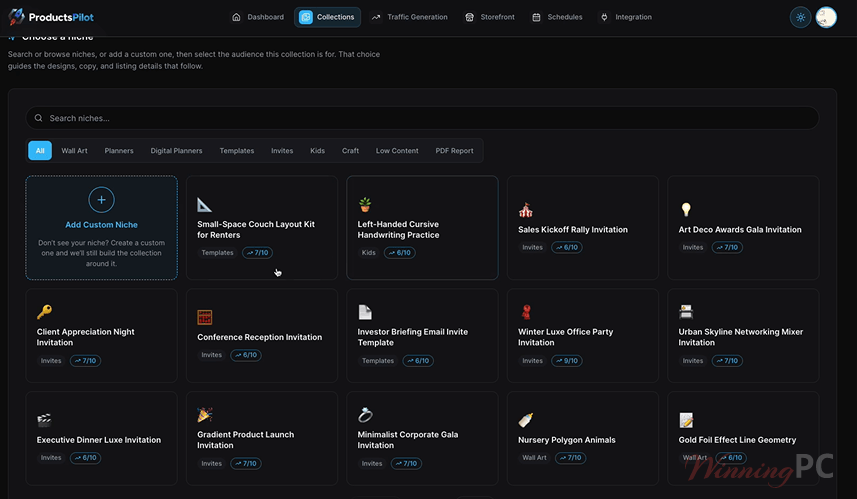Select Urban Skyline Networking Mixer Invitation
The height and width of the screenshot is (499, 857).
(743, 336)
